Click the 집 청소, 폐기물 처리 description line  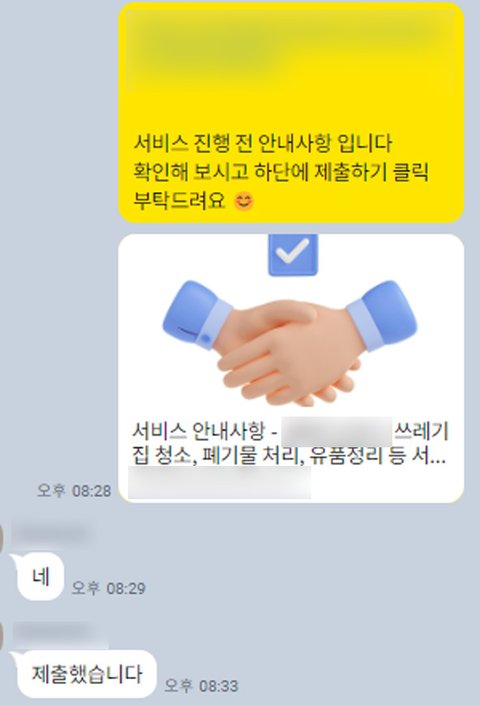289,455
